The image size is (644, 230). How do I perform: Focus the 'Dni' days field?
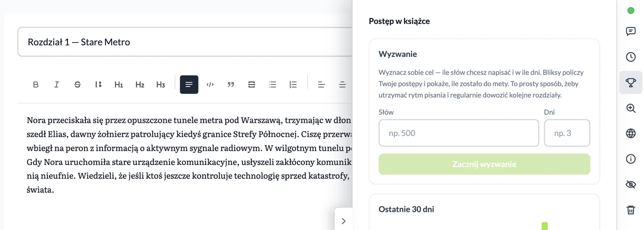(567, 133)
